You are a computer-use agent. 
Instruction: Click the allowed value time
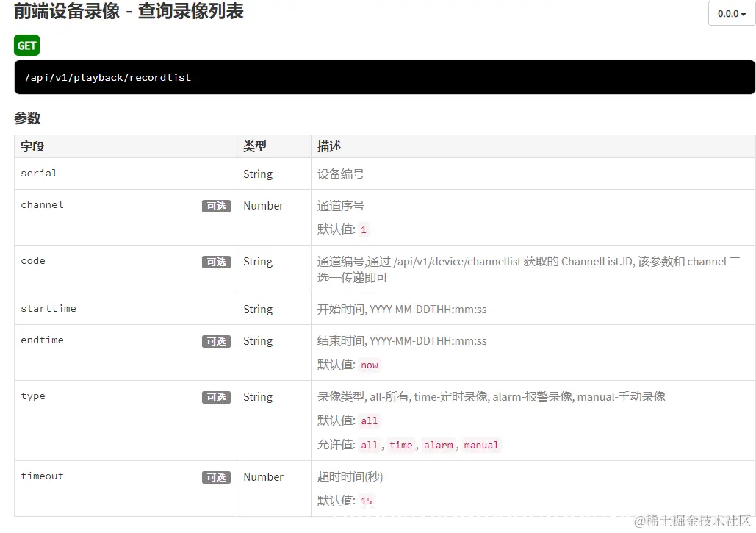tap(400, 446)
